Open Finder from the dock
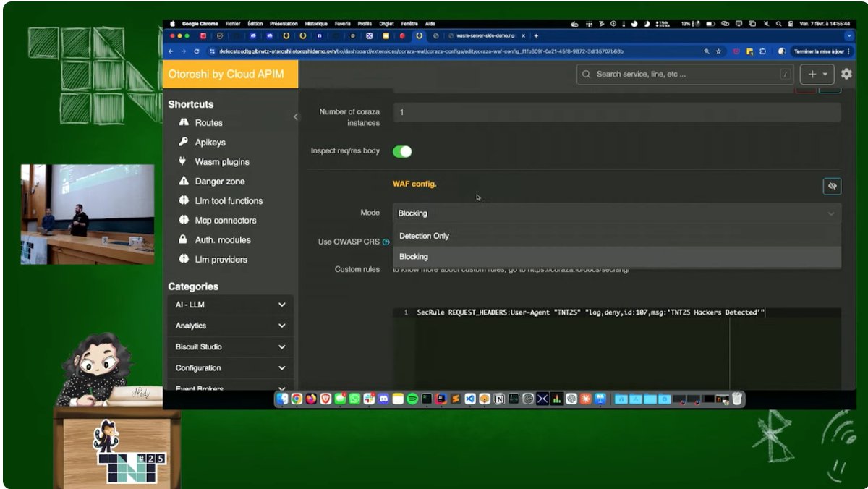868x489 pixels. (x=282, y=399)
